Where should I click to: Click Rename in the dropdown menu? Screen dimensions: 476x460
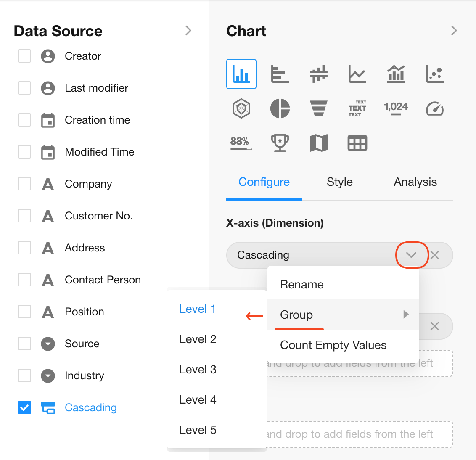click(x=302, y=285)
